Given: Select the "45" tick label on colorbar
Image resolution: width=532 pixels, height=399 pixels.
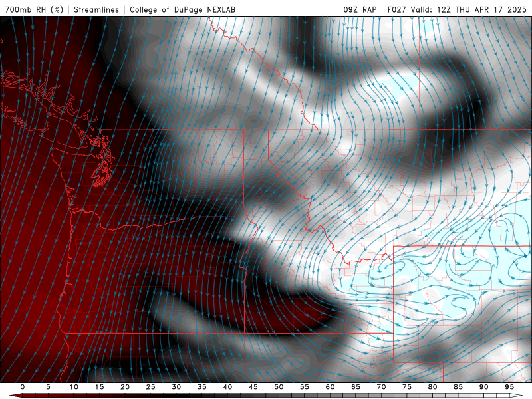Looking at the screenshot, I should (253, 387).
